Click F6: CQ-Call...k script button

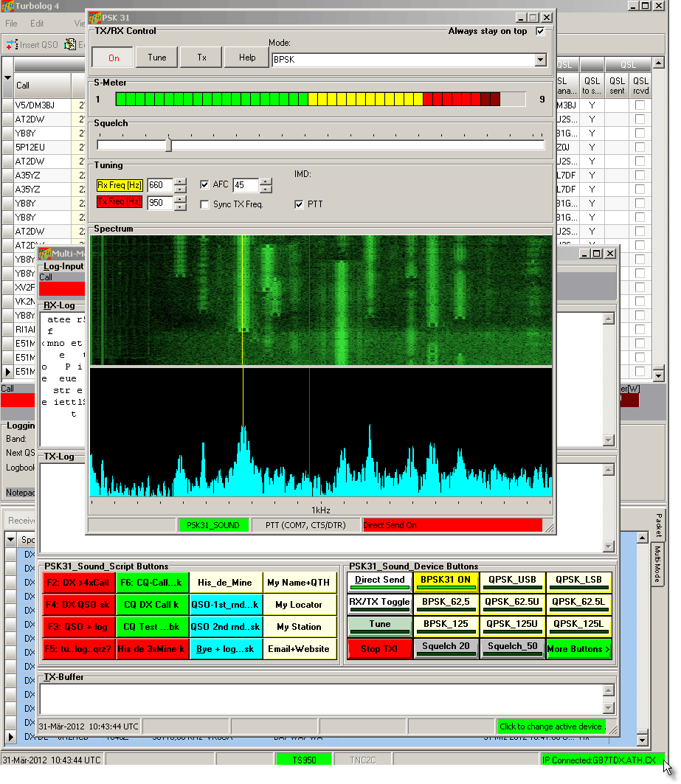(x=152, y=583)
